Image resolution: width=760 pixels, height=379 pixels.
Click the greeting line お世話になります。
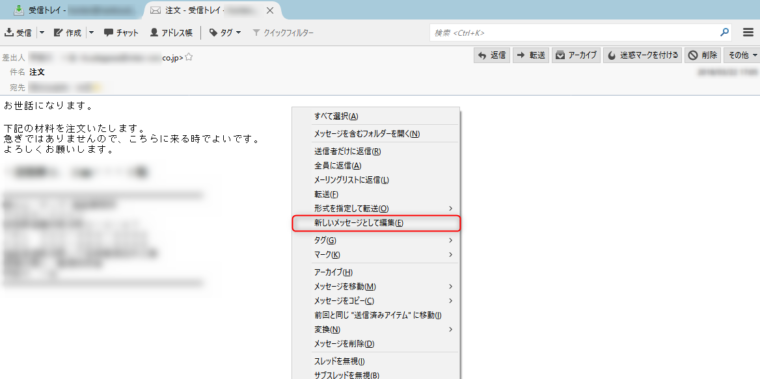(x=48, y=105)
